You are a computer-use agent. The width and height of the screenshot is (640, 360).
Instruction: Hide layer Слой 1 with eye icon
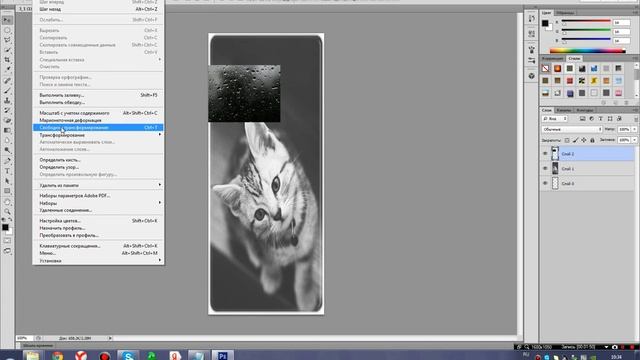(545, 169)
